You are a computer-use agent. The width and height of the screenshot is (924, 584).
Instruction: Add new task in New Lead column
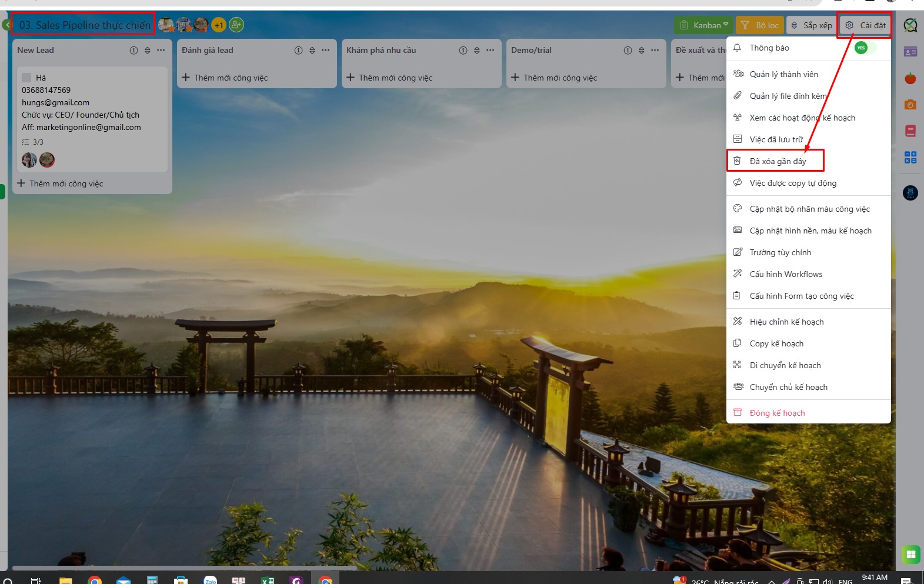tap(60, 183)
